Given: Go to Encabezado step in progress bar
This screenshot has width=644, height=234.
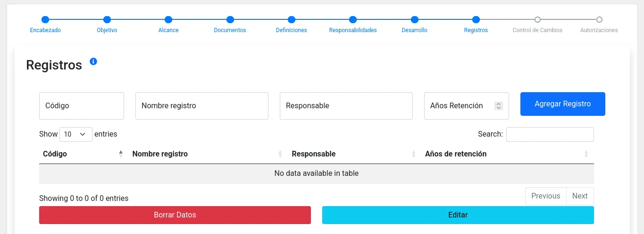Looking at the screenshot, I should tap(45, 20).
